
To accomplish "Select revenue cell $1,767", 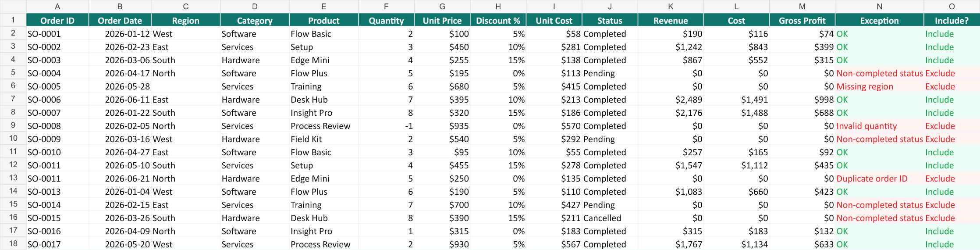I will tap(671, 244).
